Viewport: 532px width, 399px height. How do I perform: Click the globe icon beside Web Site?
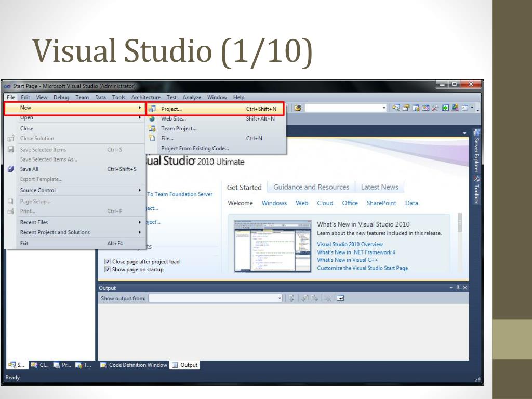(x=152, y=119)
